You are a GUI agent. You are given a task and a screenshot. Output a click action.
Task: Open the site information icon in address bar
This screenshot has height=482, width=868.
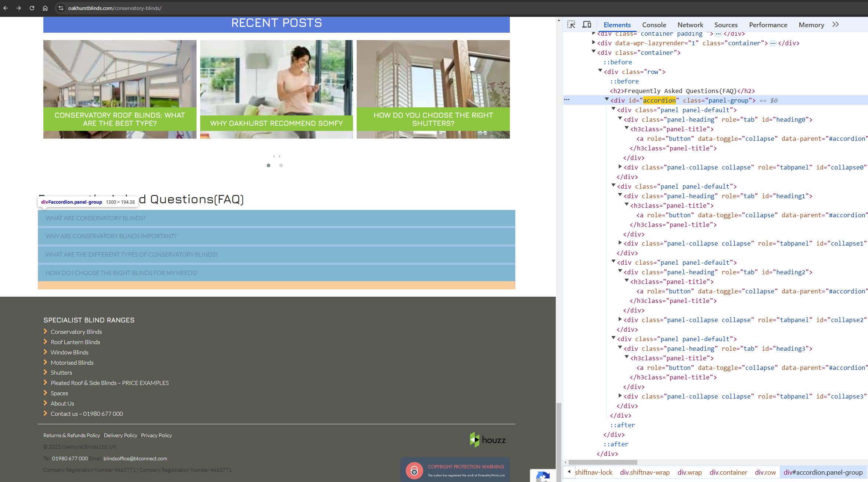61,8
